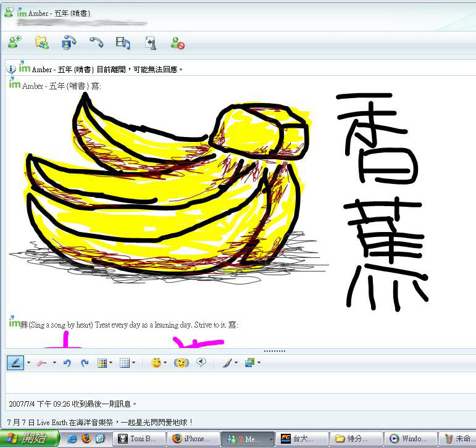Open the share activities film-and-music icon
476x448 pixels.
pos(123,43)
